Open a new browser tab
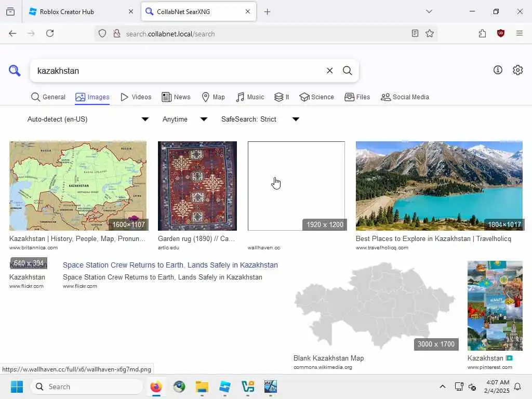This screenshot has height=399, width=532. [x=268, y=12]
